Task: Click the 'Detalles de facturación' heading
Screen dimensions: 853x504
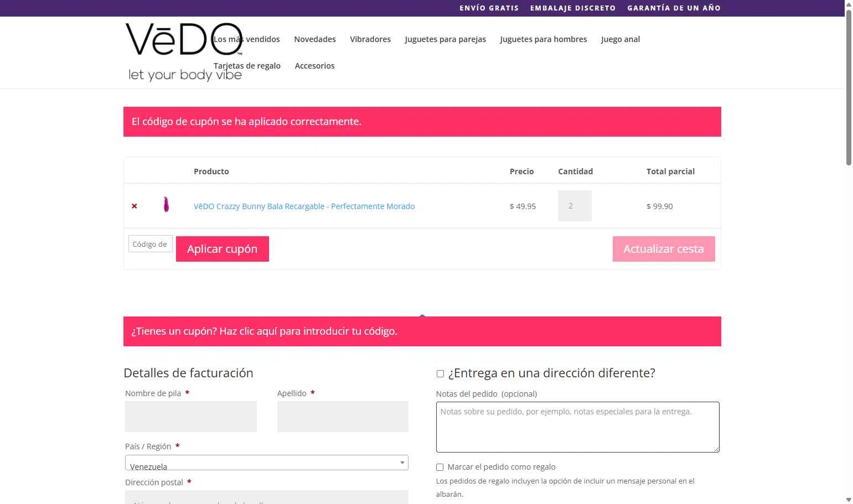Action: (189, 373)
